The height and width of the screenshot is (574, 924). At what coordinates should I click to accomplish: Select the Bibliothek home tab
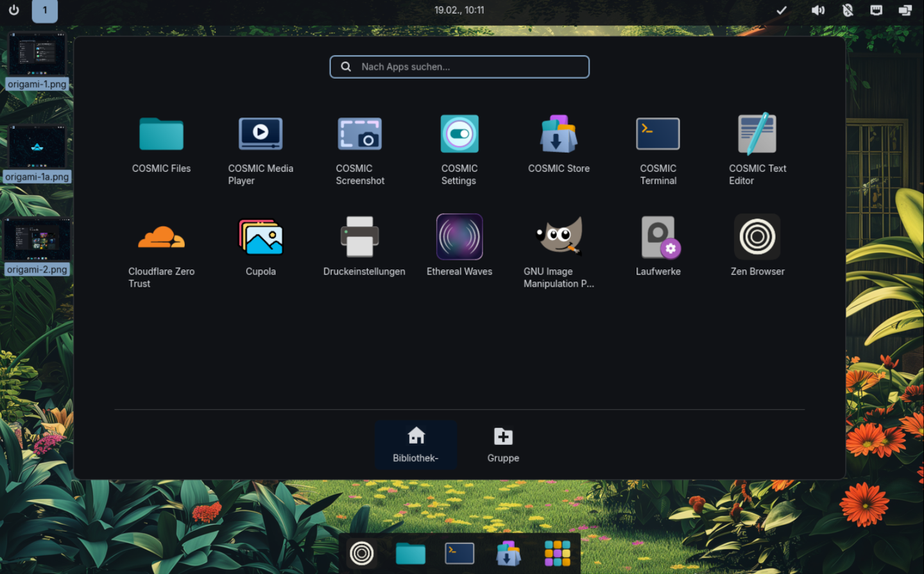coord(416,444)
